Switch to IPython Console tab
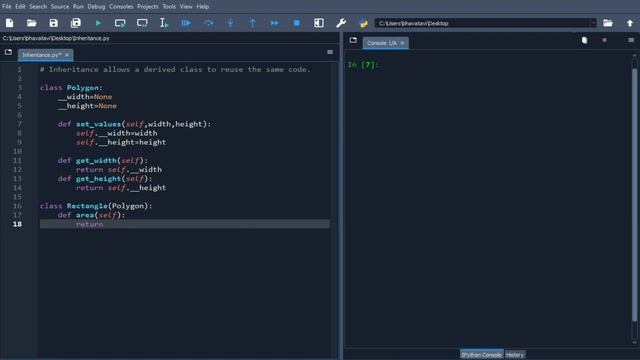This screenshot has width=640, height=360. pos(482,355)
